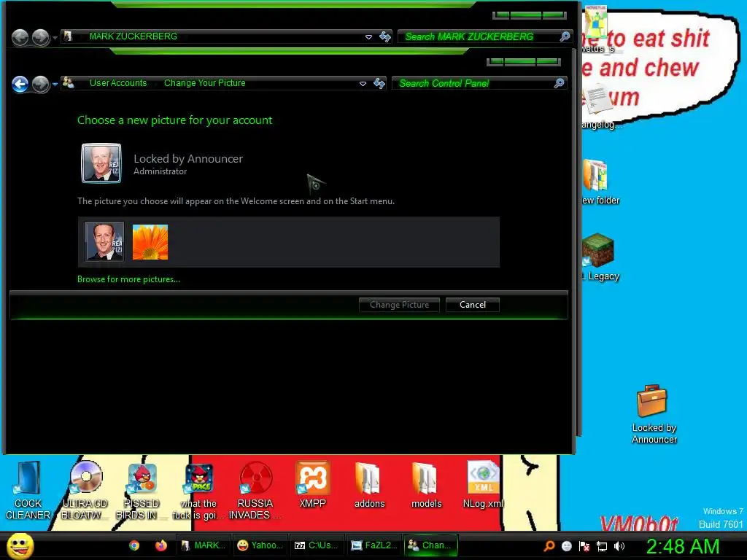Expand address dropdown in MARK ZUCKERBERG window
Image resolution: width=747 pixels, height=560 pixels.
pos(368,36)
